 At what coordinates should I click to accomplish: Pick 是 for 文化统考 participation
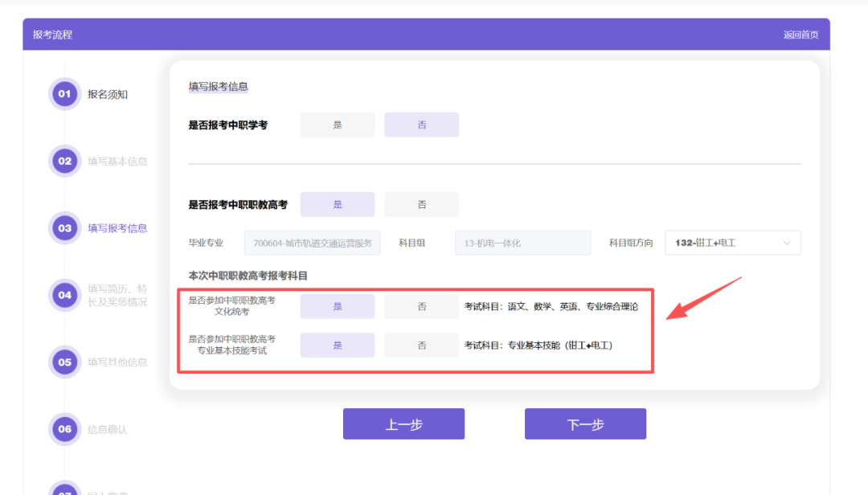[337, 306]
